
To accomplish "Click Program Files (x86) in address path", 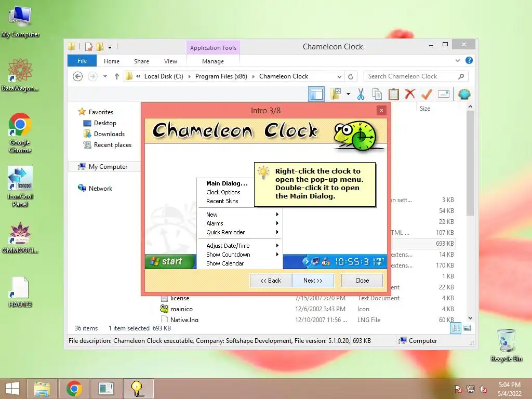I will 221,76.
